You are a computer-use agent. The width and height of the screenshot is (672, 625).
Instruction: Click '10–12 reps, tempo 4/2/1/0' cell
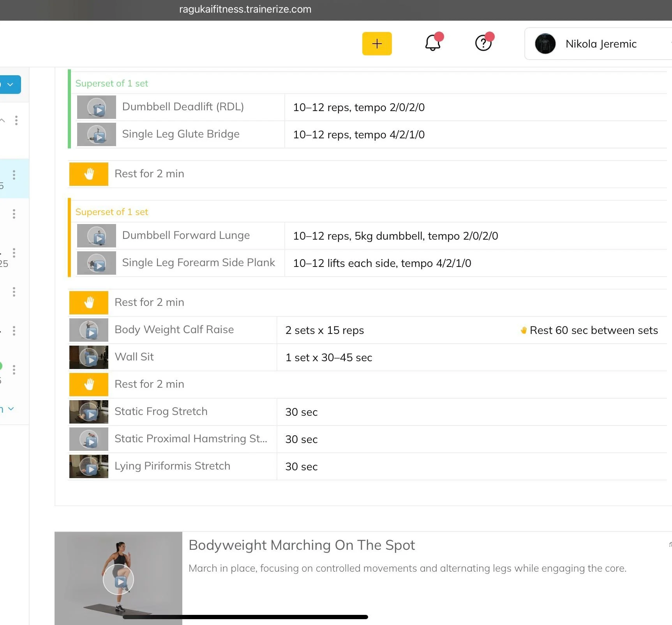(359, 135)
